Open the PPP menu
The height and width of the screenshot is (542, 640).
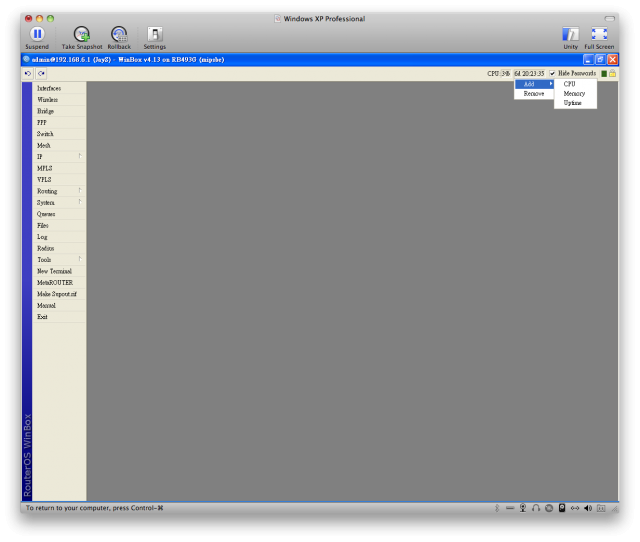(59, 122)
